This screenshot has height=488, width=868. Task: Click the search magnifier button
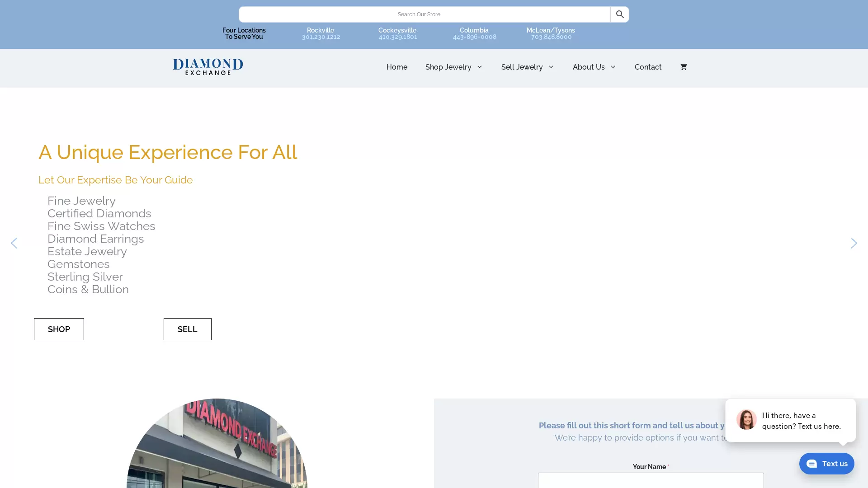point(619,14)
